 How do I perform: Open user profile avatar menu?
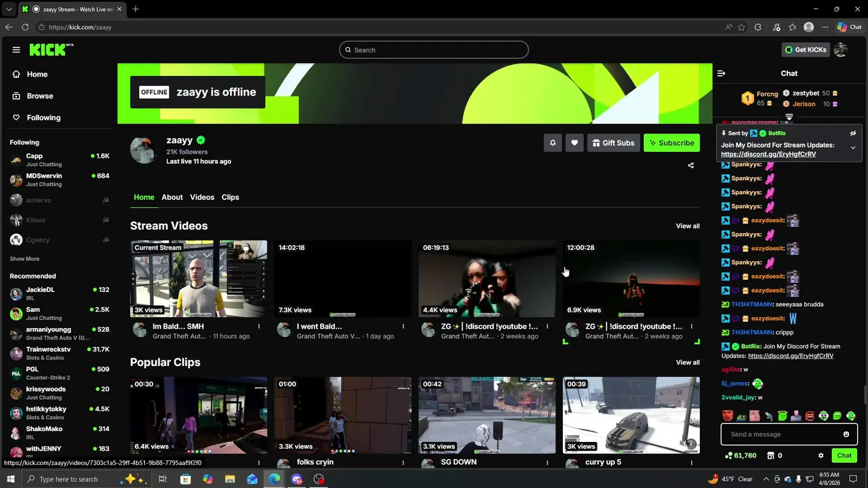(841, 50)
